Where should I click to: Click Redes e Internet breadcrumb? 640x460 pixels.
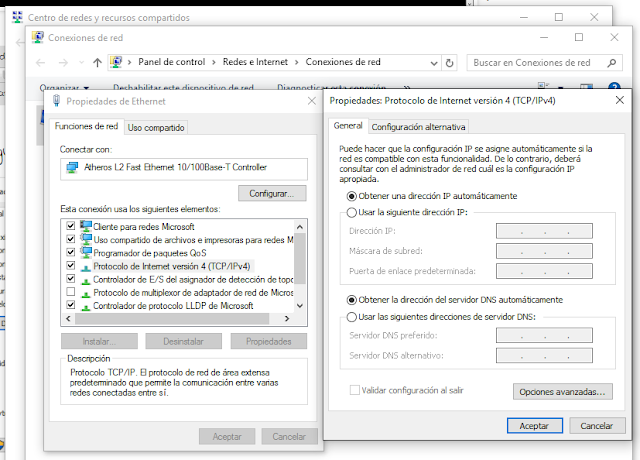[x=255, y=62]
